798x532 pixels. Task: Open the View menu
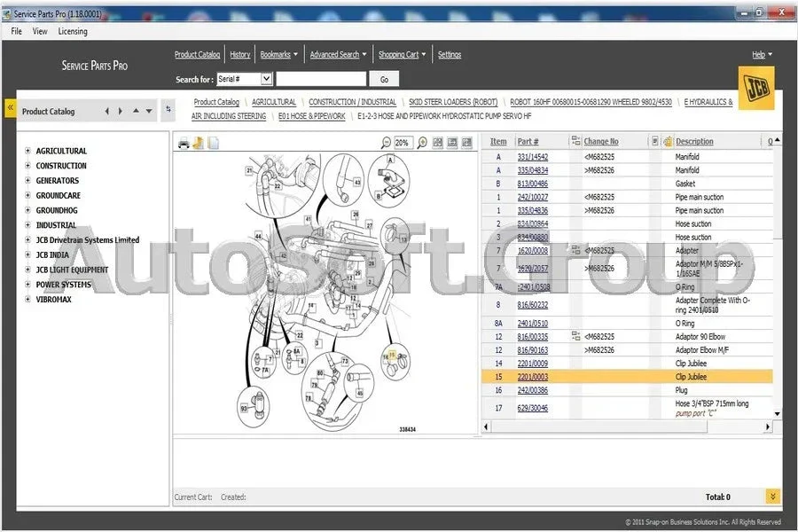pyautogui.click(x=40, y=31)
